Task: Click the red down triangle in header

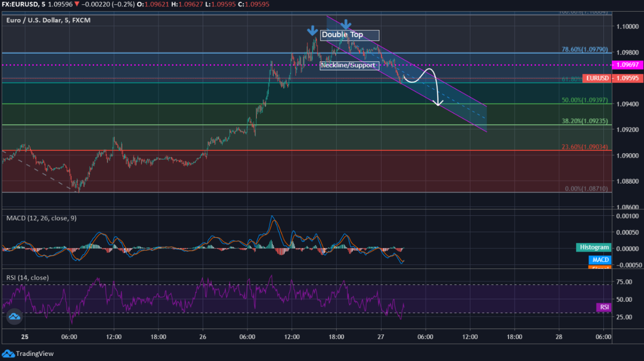Action: tap(77, 4)
